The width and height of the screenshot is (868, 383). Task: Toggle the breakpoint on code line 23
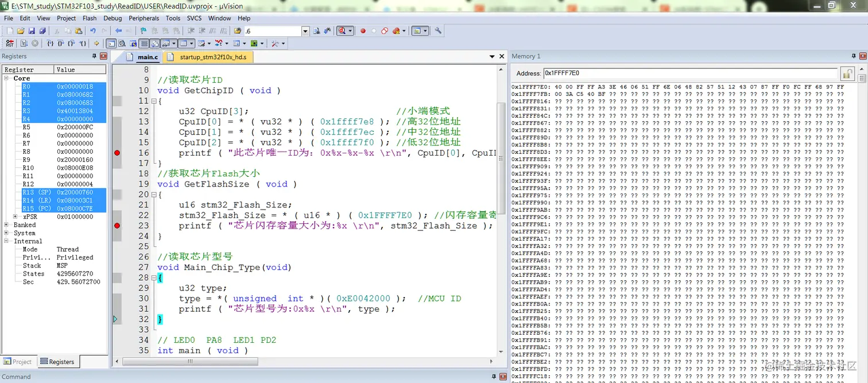pyautogui.click(x=117, y=226)
